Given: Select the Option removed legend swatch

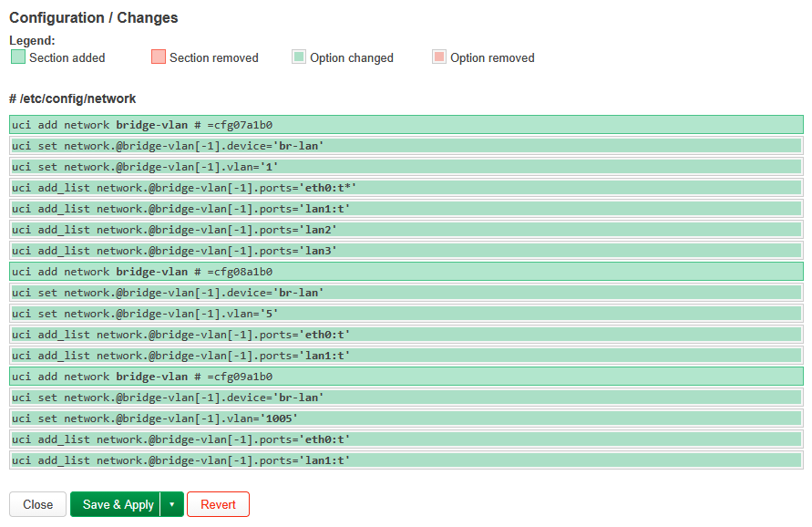Looking at the screenshot, I should coord(439,57).
